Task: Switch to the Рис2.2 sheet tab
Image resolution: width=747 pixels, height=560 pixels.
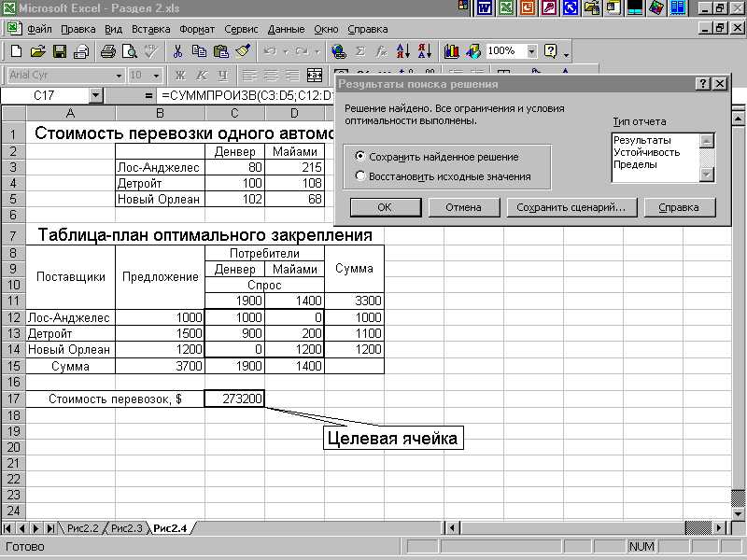Action: (x=82, y=528)
